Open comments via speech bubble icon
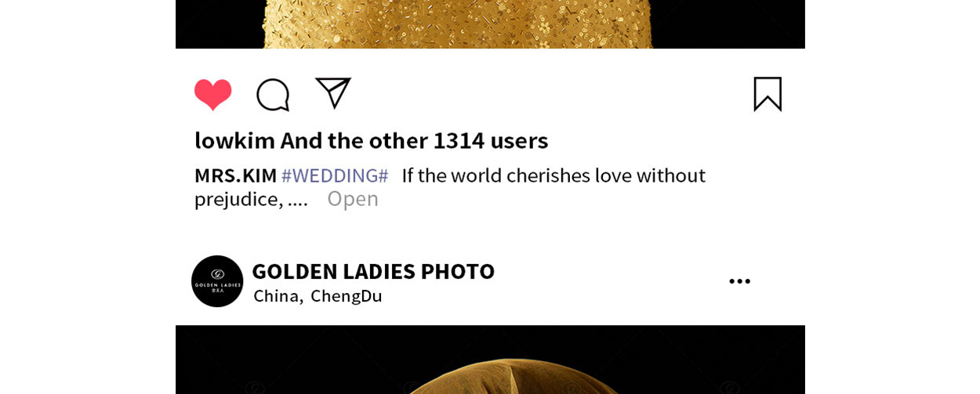The height and width of the screenshot is (394, 980). tap(273, 95)
